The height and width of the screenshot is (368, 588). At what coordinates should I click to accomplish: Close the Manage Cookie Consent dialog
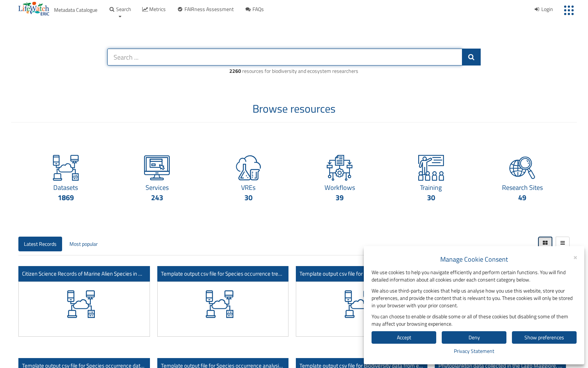tap(575, 258)
